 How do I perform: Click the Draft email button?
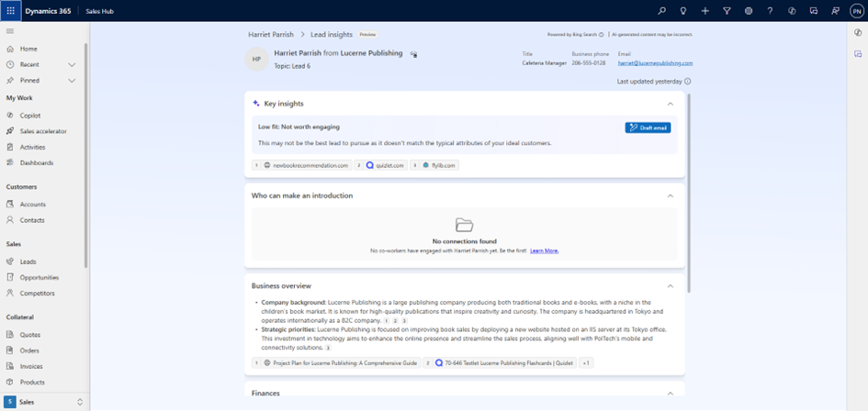coord(648,128)
